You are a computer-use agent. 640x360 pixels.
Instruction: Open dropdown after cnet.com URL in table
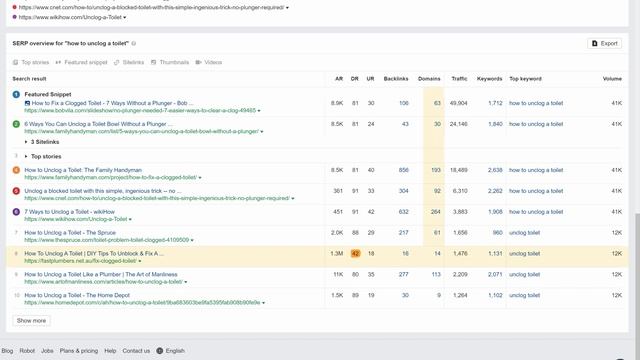[x=293, y=198]
